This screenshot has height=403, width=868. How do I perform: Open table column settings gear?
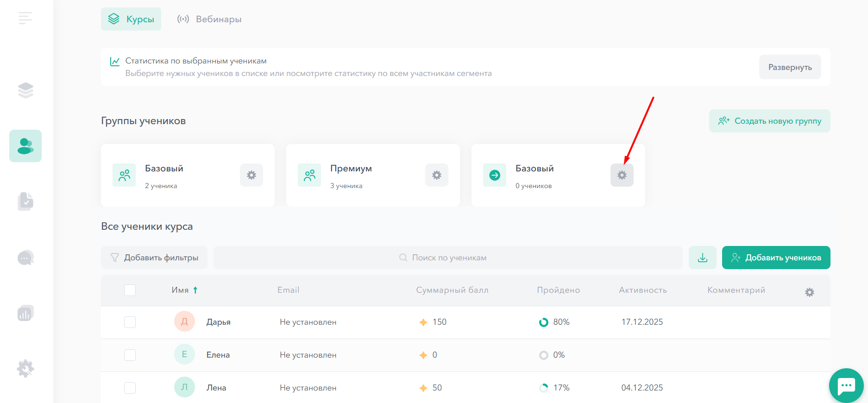click(809, 292)
